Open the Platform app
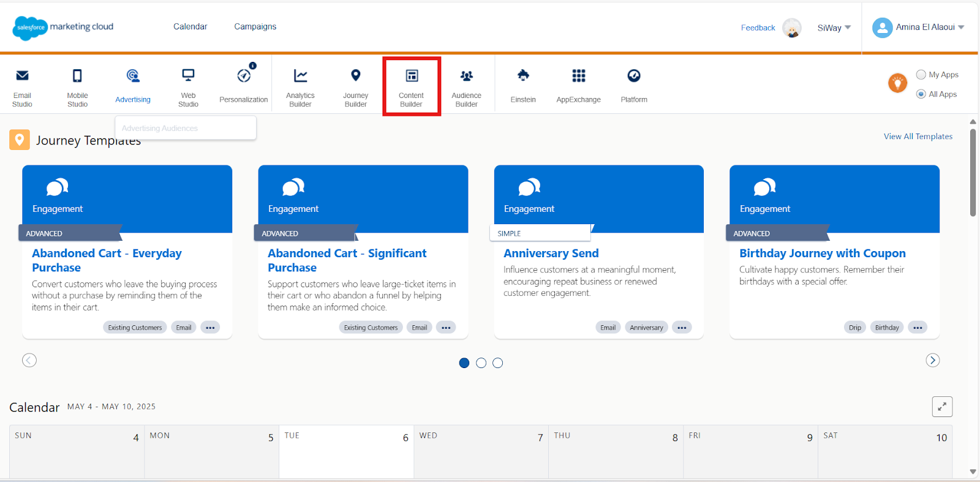Screen dimensions: 980x482 coord(634,86)
